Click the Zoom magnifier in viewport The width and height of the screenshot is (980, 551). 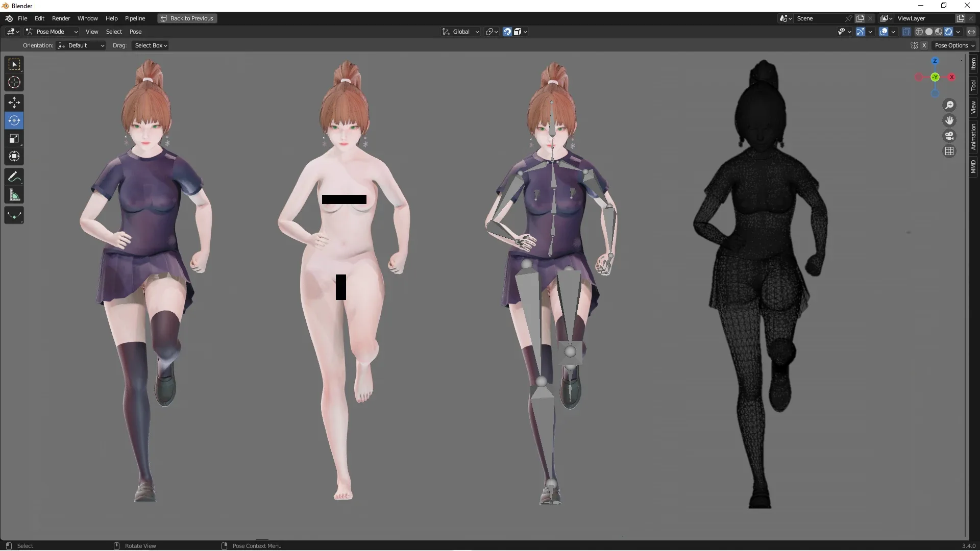[x=949, y=105]
